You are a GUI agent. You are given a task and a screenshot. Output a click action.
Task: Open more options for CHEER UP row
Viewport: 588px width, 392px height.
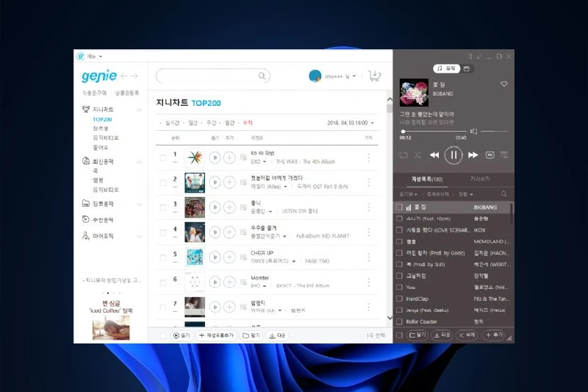[x=369, y=257]
